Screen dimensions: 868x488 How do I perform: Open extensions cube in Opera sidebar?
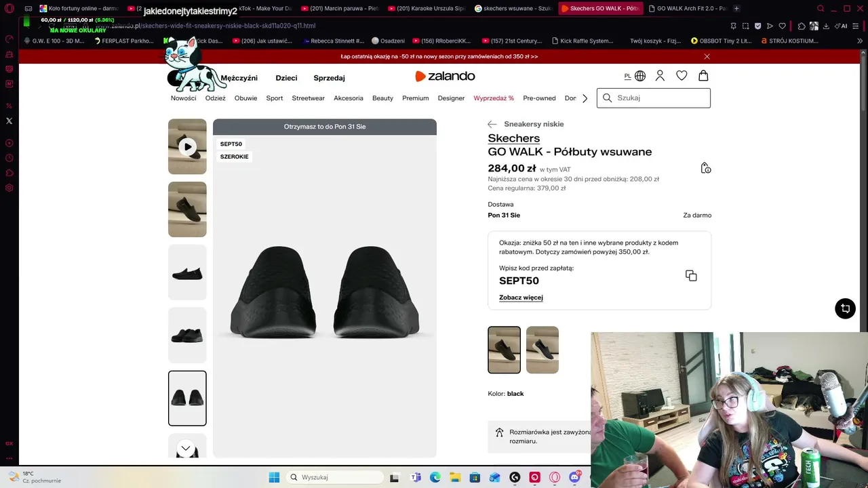click(x=9, y=173)
